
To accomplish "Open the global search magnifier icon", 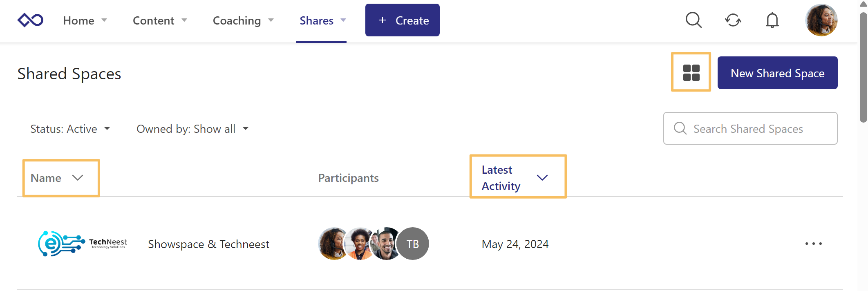I will (x=694, y=20).
